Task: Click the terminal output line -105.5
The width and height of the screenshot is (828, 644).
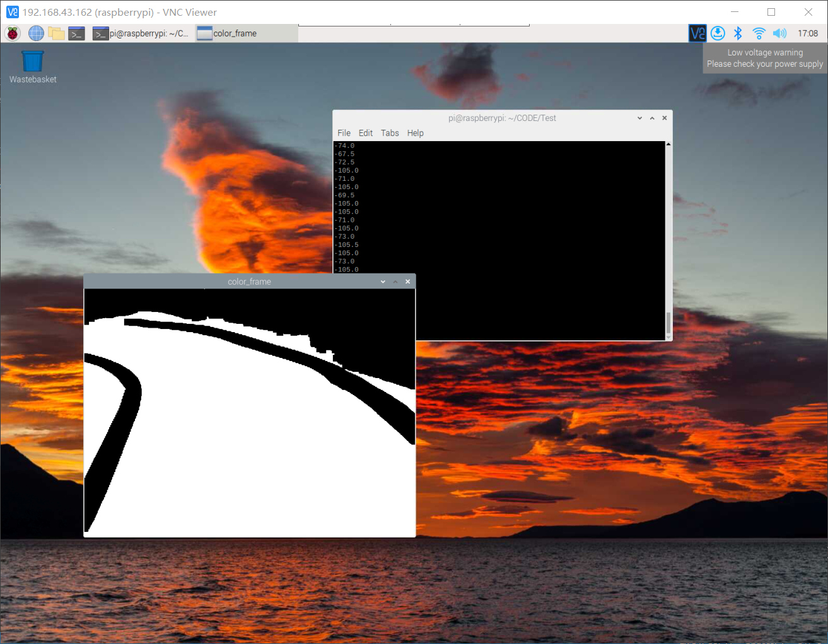Action: tap(346, 244)
